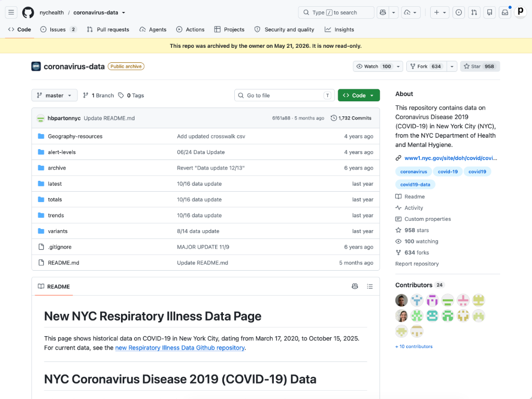The height and width of the screenshot is (399, 532).
Task: View 1 Branch link
Action: click(98, 96)
